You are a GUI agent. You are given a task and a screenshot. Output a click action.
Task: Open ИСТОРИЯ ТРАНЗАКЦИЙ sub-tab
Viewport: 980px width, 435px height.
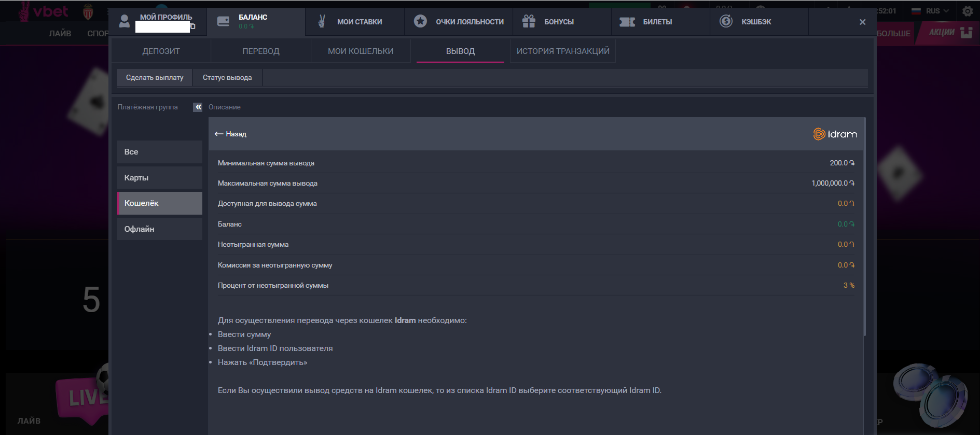click(x=563, y=51)
